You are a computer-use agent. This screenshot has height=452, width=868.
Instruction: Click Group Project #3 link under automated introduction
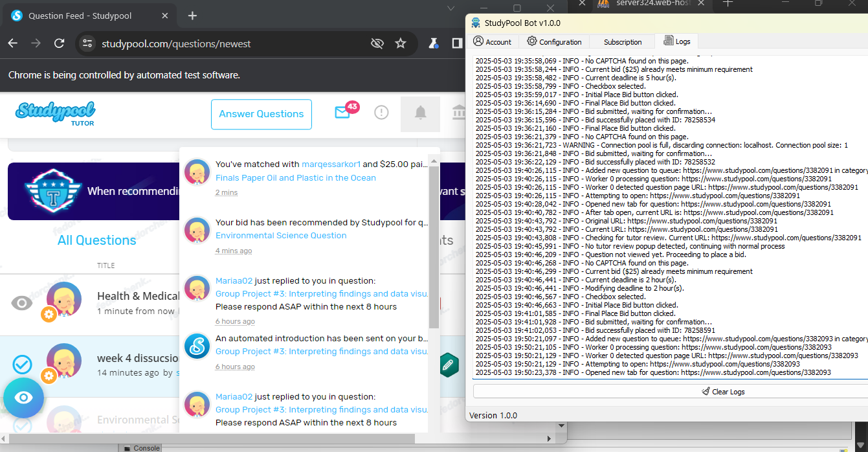point(322,351)
